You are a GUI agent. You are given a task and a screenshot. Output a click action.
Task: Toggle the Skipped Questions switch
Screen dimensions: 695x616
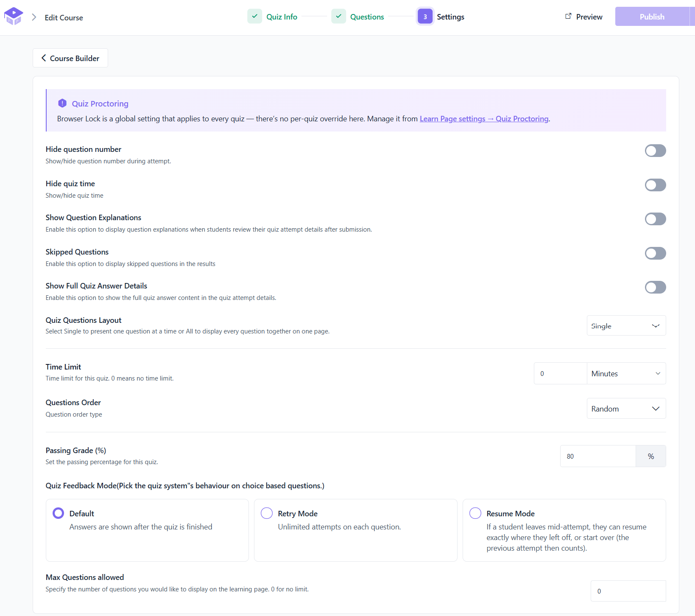pyautogui.click(x=656, y=253)
